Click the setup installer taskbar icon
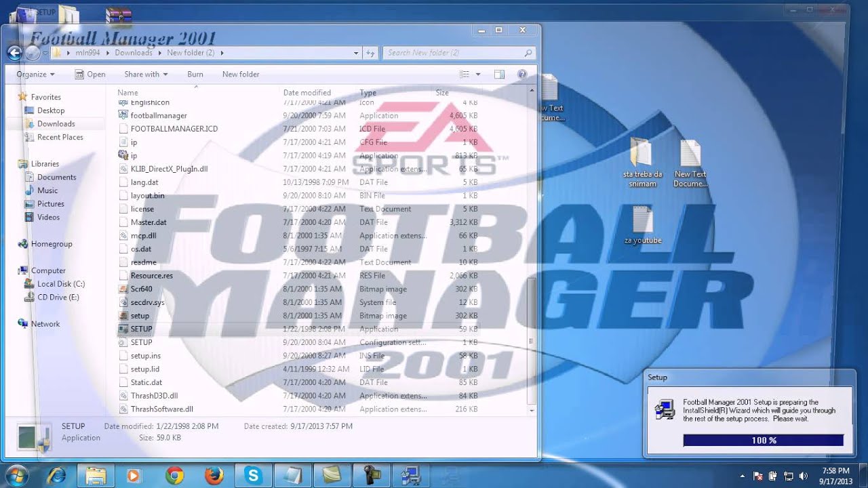 point(411,476)
